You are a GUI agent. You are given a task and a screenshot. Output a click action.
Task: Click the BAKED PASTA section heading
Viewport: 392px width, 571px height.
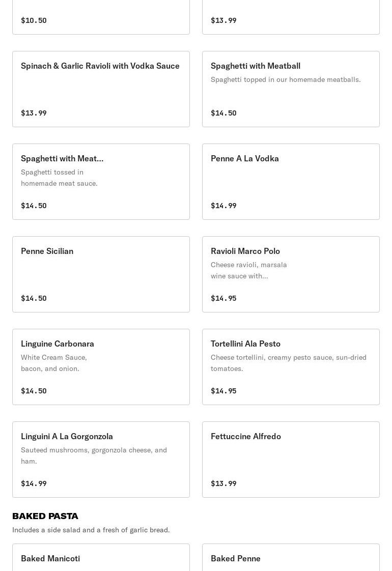[45, 516]
